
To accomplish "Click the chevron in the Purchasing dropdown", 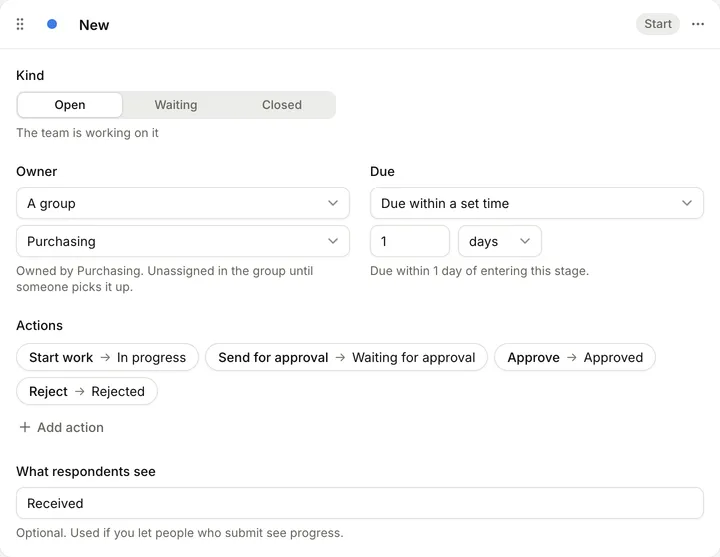I will [x=333, y=241].
